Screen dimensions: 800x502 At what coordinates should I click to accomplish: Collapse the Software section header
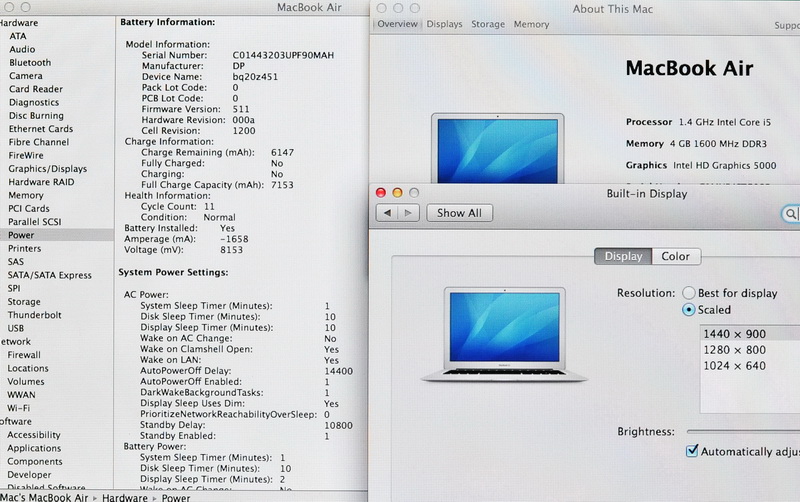point(16,421)
